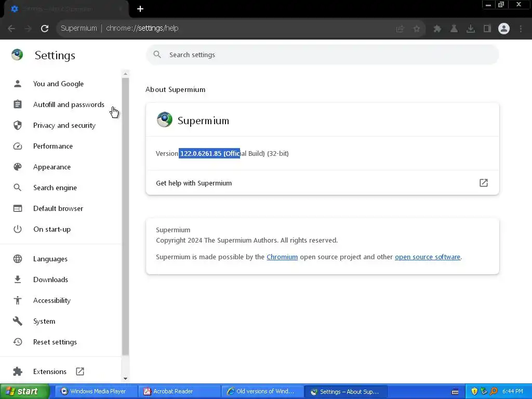Go to Autofill and passwords section

(69, 104)
